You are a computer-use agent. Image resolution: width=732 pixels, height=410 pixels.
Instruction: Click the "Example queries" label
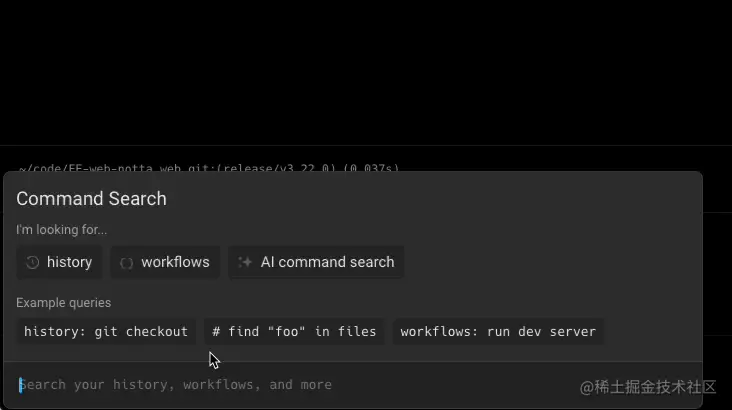coord(63,302)
